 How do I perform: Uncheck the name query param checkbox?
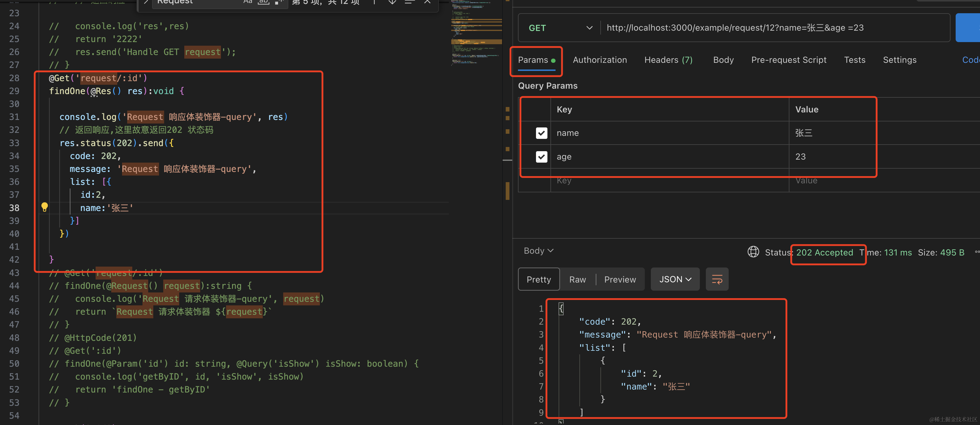[x=541, y=133]
